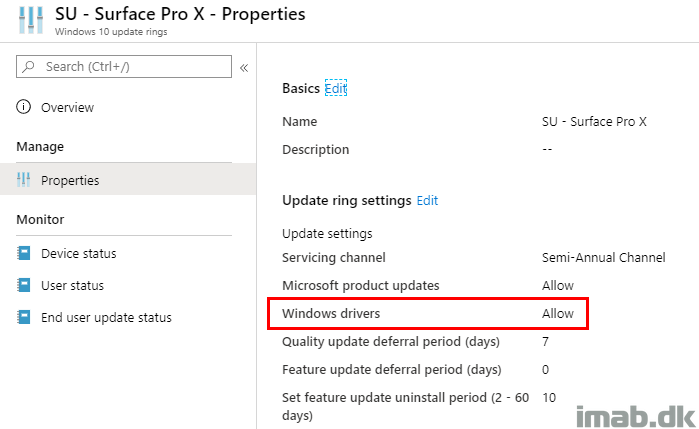Image resolution: width=699 pixels, height=429 pixels.
Task: Open the User status report
Action: click(72, 285)
